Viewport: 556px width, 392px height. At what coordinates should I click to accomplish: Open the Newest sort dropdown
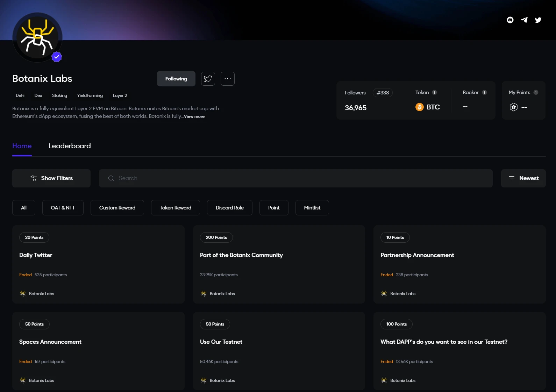(523, 178)
